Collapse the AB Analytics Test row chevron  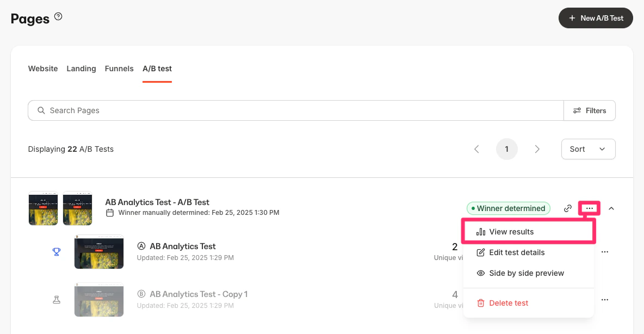coord(611,208)
